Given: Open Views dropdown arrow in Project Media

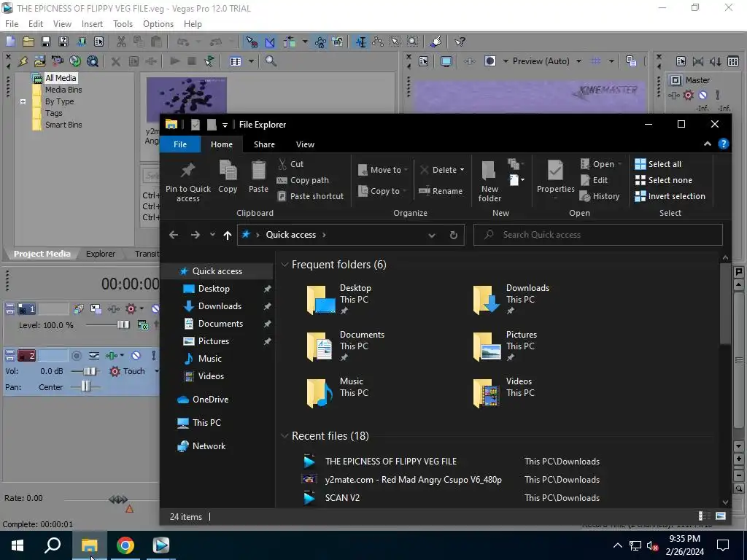Looking at the screenshot, I should [x=251, y=61].
